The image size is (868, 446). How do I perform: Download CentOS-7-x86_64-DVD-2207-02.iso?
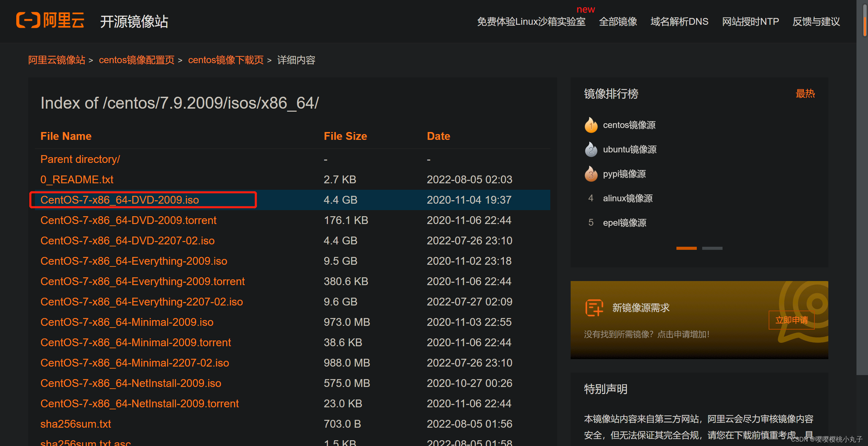tap(127, 241)
